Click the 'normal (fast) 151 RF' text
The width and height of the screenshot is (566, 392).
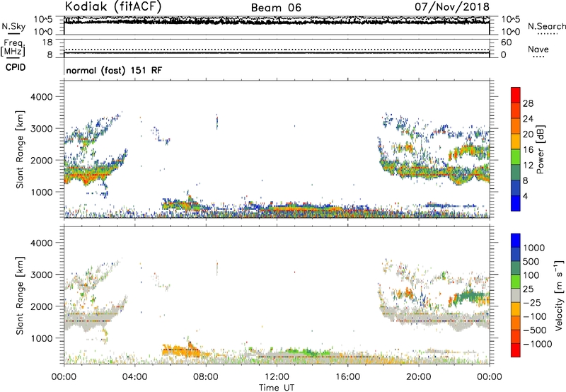pos(114,70)
